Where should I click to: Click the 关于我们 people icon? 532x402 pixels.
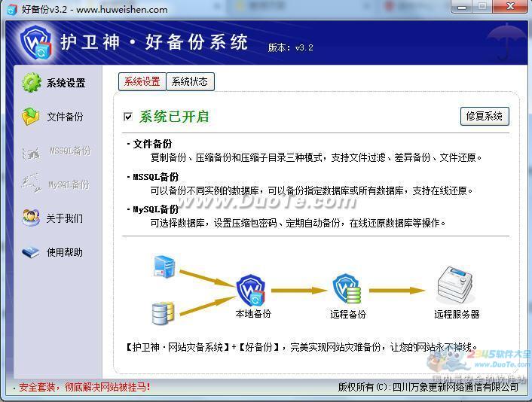click(x=31, y=218)
